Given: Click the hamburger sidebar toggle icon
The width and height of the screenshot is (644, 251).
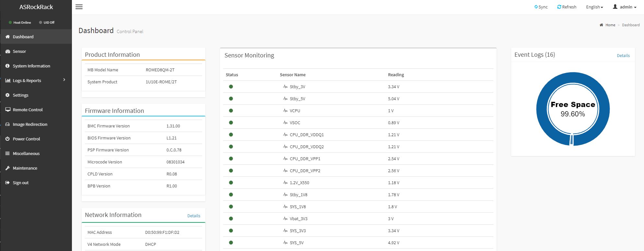Looking at the screenshot, I should [79, 7].
